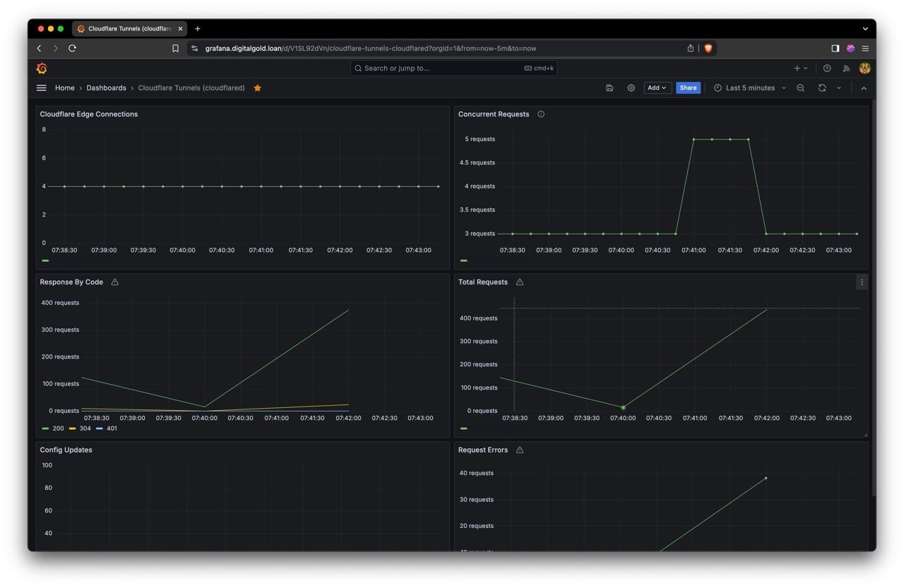Viewport: 904px width, 588px height.
Task: Open the plus new-item menu
Action: coord(800,68)
